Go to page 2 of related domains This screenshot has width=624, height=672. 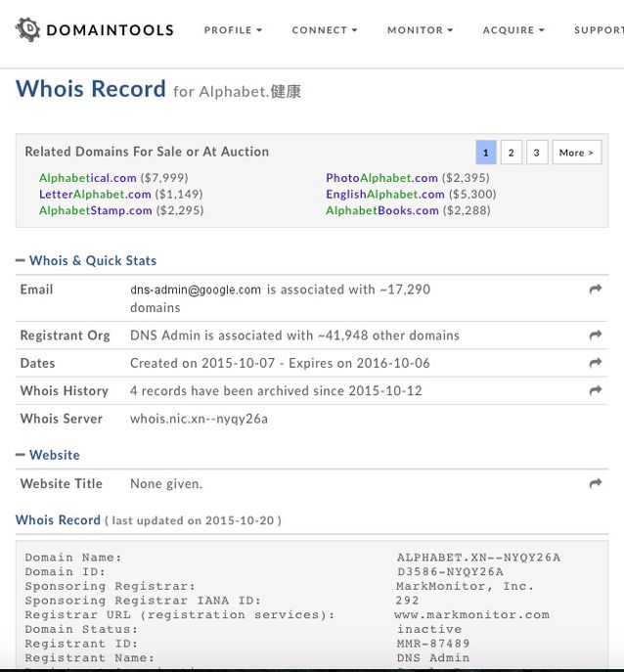pos(511,153)
